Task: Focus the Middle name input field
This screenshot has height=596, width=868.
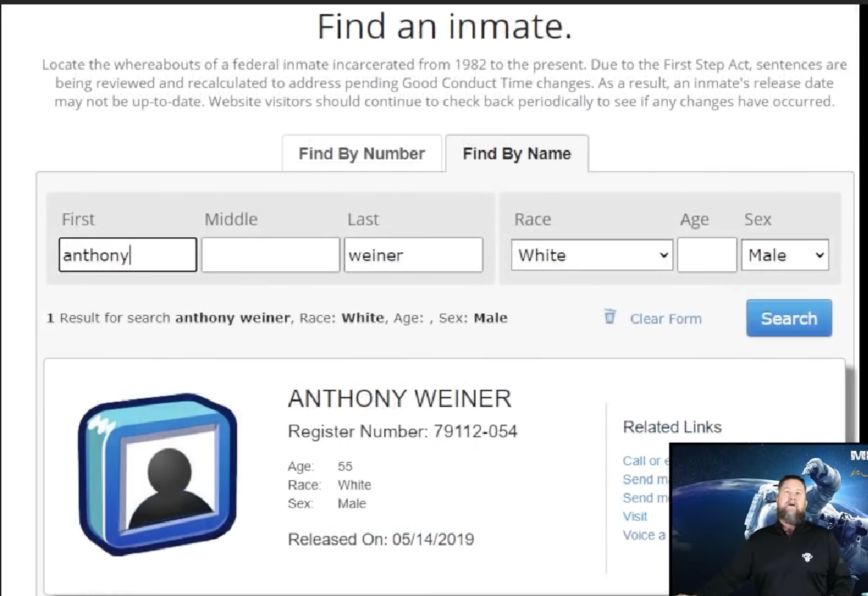Action: pos(271,254)
